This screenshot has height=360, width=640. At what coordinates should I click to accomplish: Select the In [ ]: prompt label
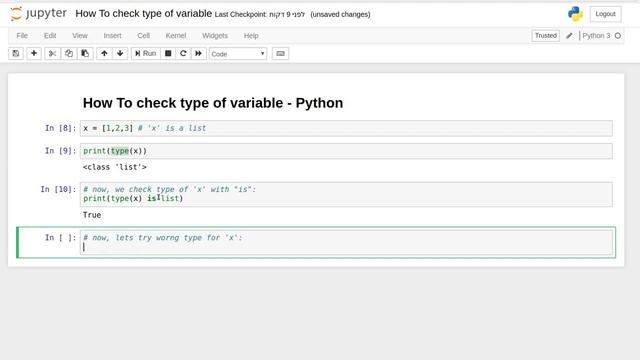[60, 238]
